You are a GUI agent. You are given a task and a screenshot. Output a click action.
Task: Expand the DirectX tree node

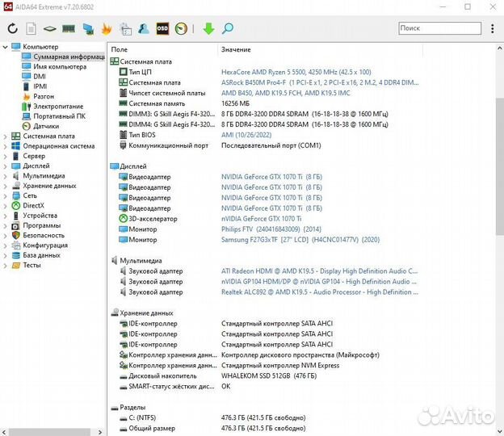[x=5, y=206]
